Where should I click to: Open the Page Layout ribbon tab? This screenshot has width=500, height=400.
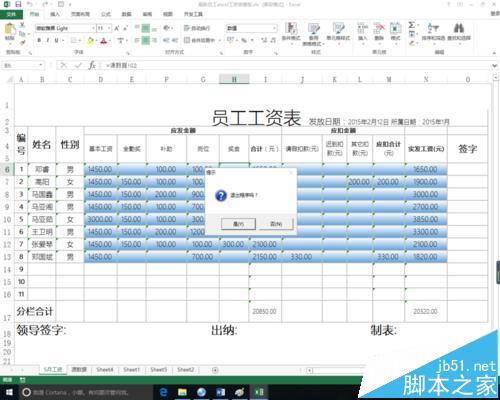tap(80, 14)
